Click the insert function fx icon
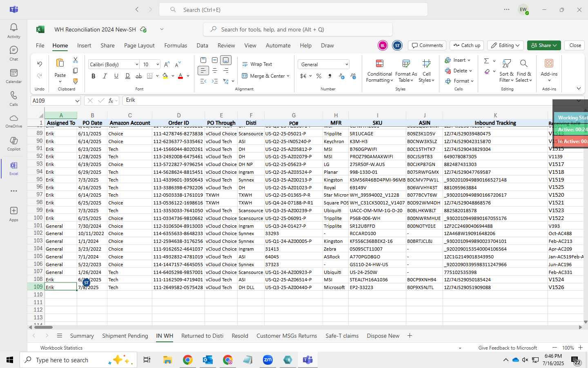Screen dimensions: 588x368 [111, 101]
